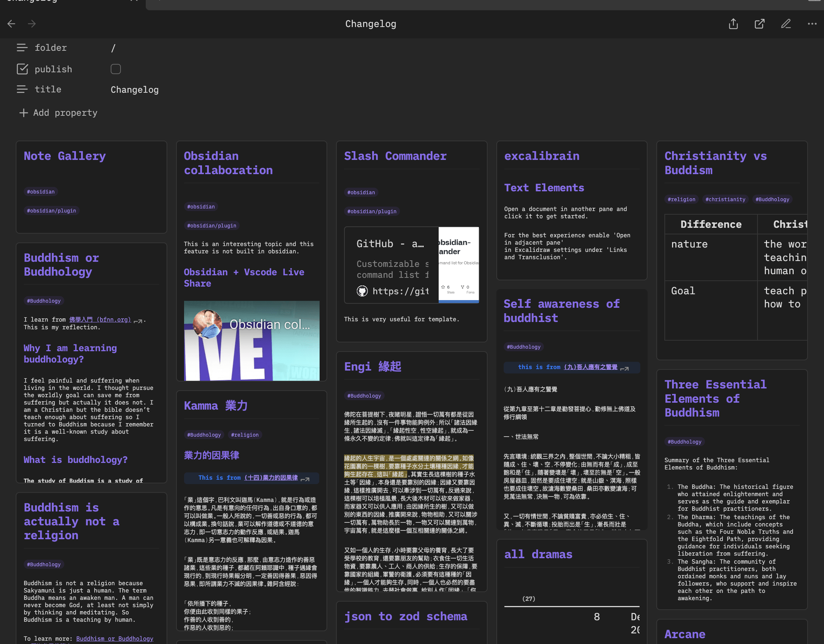Click #obsidian tag in Obsidian collaboration card
The width and height of the screenshot is (824, 644).
(x=201, y=206)
